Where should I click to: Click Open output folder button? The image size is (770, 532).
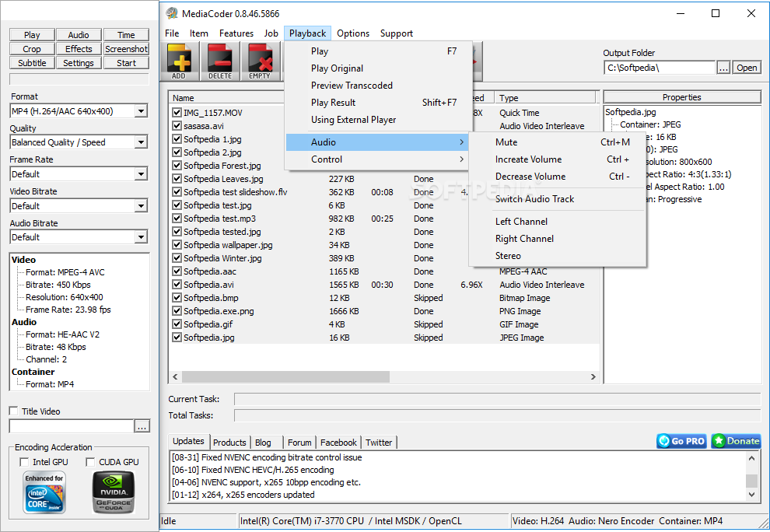click(x=747, y=68)
